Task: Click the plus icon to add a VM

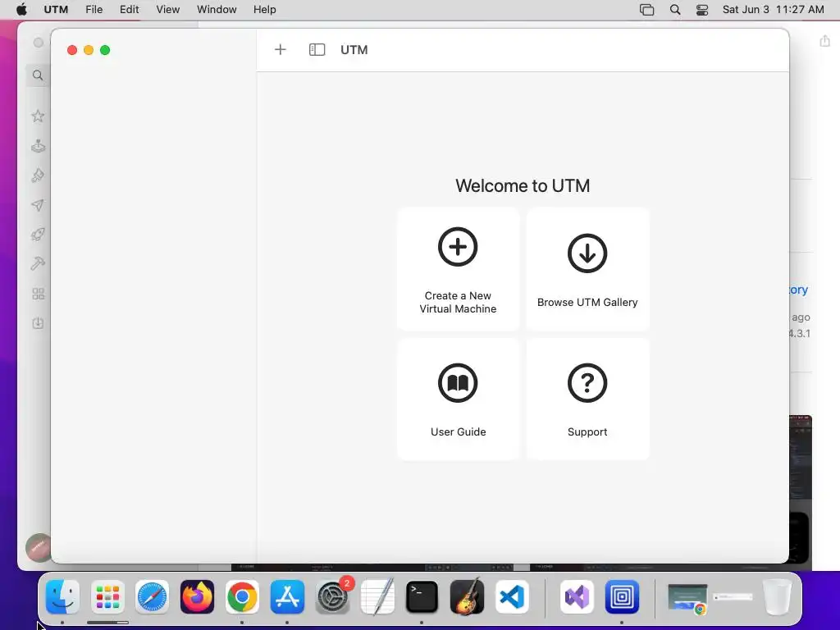Action: (x=281, y=50)
